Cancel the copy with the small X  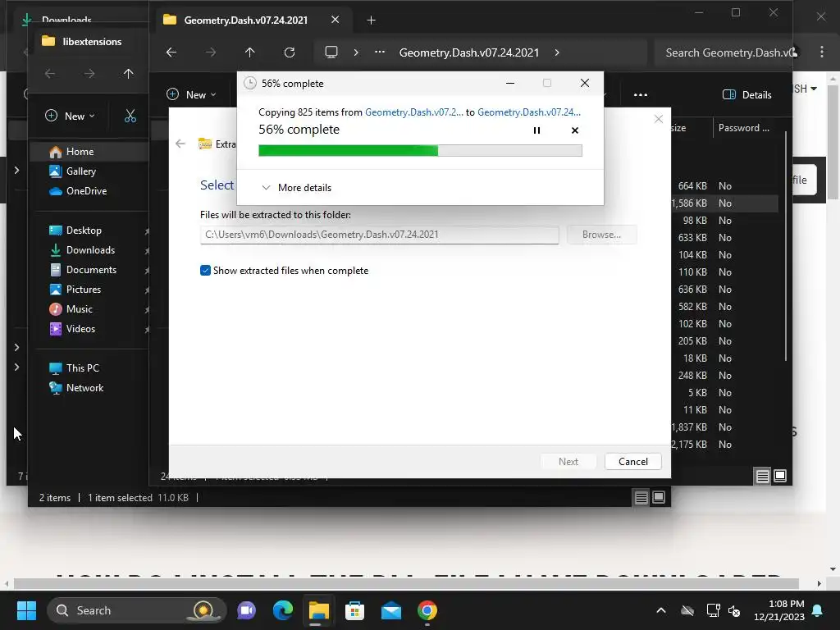click(x=575, y=130)
